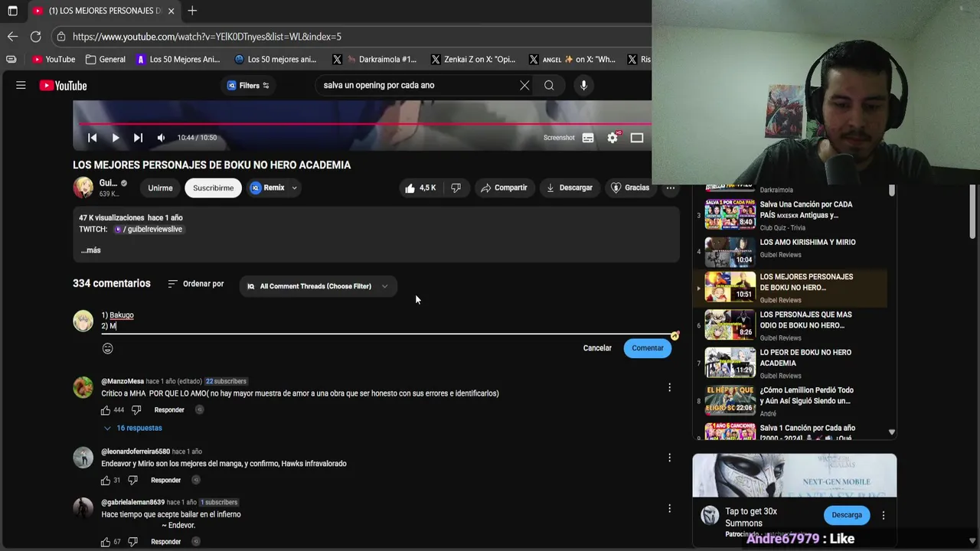The height and width of the screenshot is (551, 980).
Task: Go to the YouTube home logo
Action: pos(64,86)
